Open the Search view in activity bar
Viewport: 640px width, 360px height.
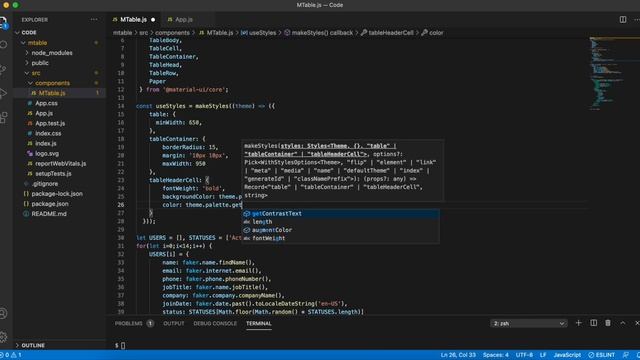[4, 44]
